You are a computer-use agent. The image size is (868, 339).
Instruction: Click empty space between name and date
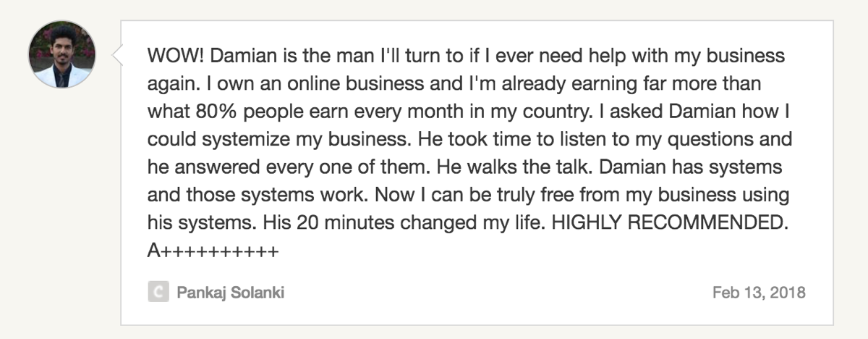click(x=498, y=293)
